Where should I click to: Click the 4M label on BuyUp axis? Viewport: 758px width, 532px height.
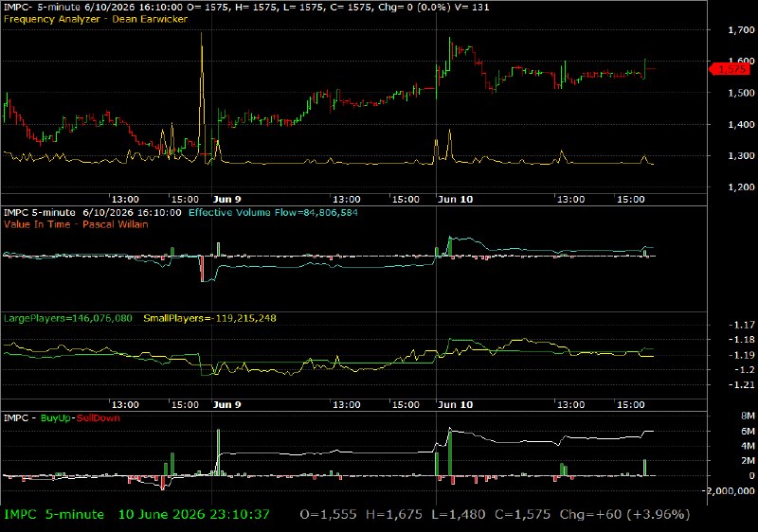tap(748, 446)
